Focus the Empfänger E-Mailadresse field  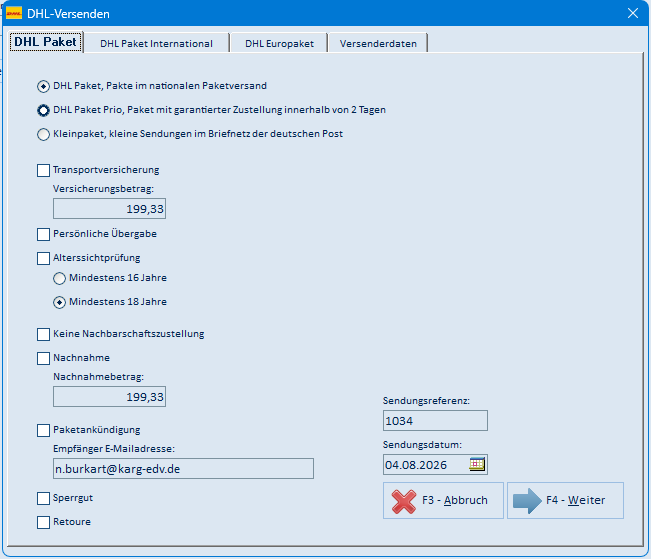point(183,468)
